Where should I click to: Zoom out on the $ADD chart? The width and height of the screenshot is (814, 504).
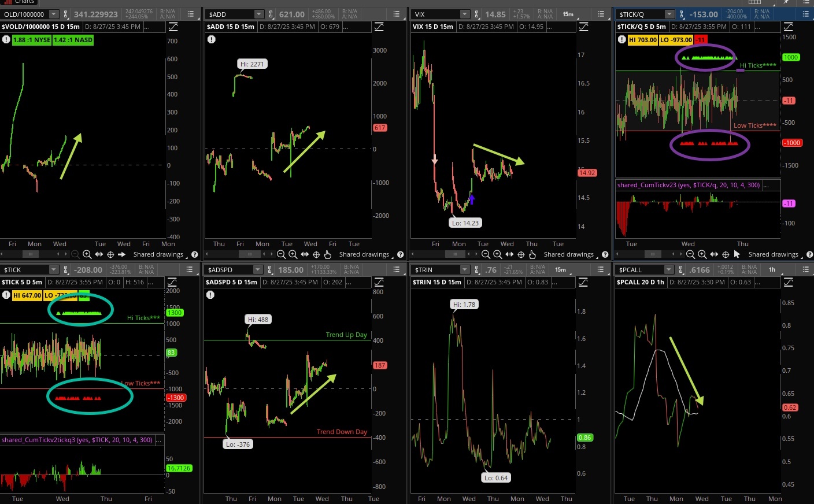(x=281, y=254)
